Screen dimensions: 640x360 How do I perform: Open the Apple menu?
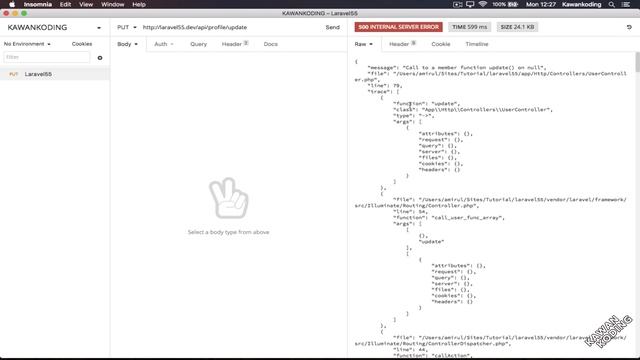click(12, 4)
